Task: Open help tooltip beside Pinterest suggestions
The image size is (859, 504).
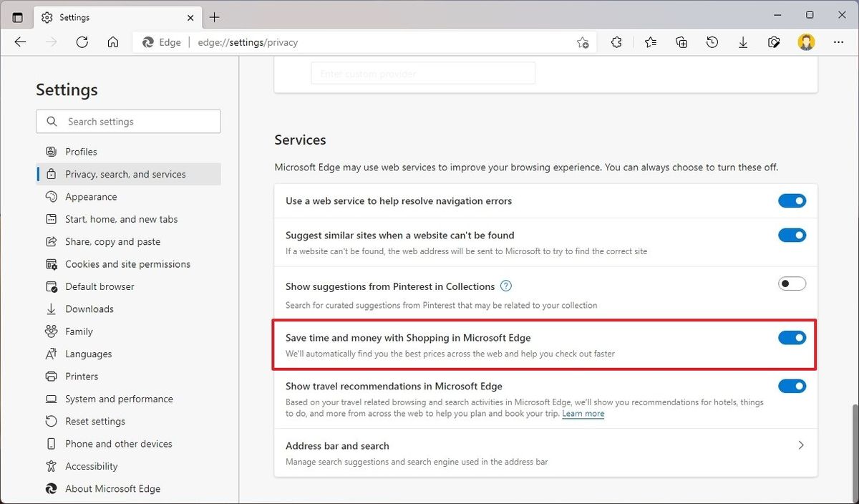Action: pos(506,286)
